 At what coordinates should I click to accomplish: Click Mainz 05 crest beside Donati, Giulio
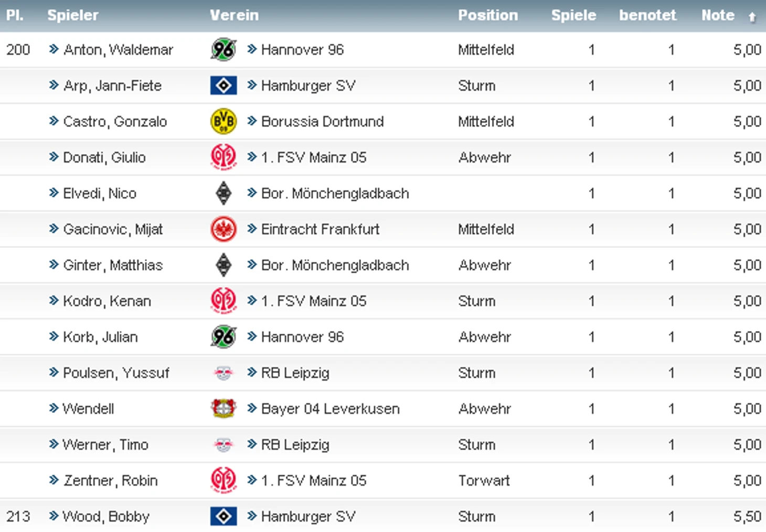pos(224,157)
